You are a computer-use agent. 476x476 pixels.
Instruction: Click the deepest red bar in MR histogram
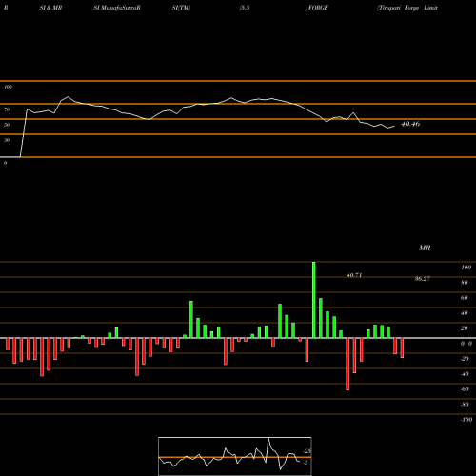[347, 364]
